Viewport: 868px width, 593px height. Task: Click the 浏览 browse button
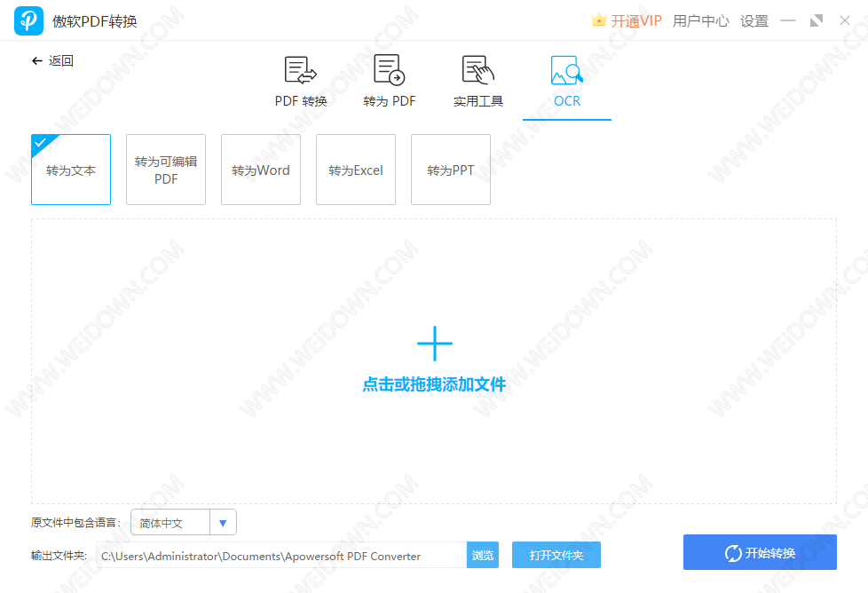[x=483, y=556]
